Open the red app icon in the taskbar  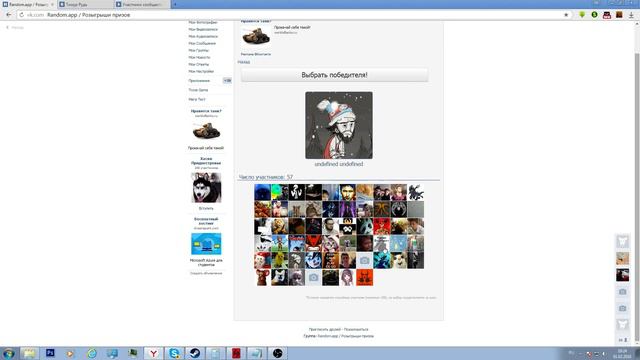(236, 353)
